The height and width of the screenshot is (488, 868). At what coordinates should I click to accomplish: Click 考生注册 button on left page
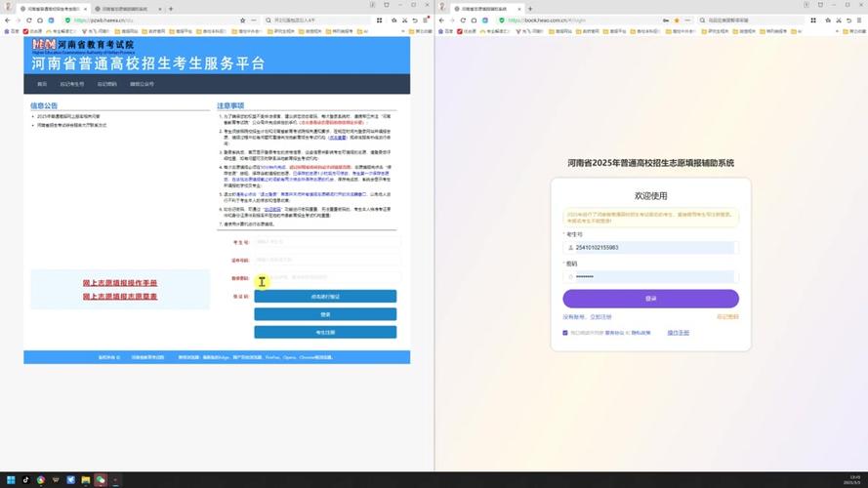point(325,332)
